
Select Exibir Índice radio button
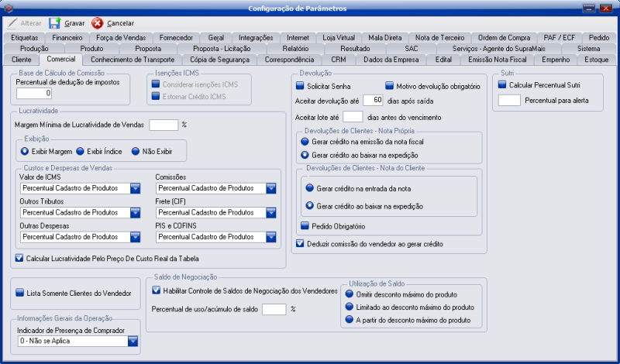pos(81,151)
